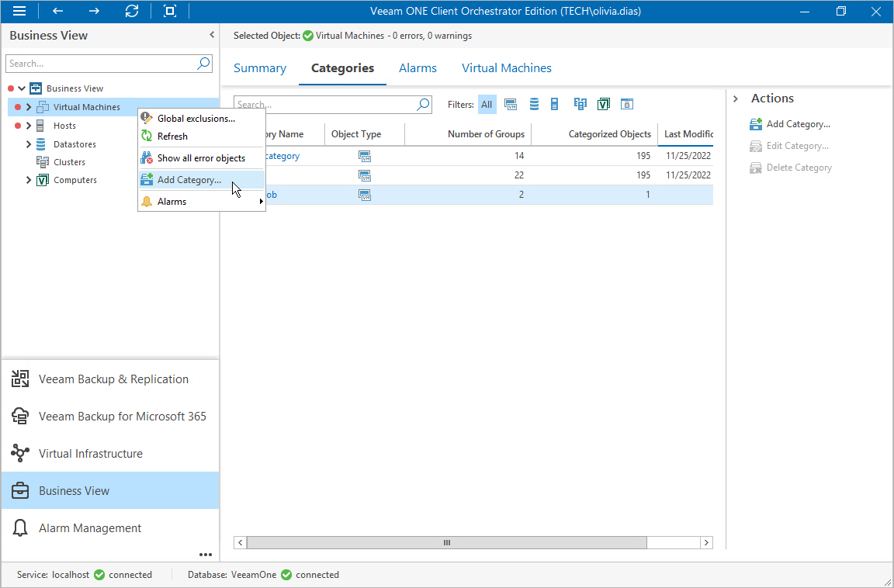Expand the Hosts tree node

[x=29, y=126]
